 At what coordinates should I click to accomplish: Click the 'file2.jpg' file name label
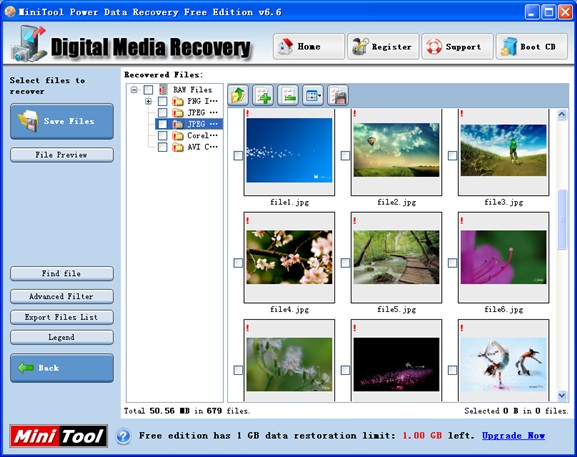396,202
